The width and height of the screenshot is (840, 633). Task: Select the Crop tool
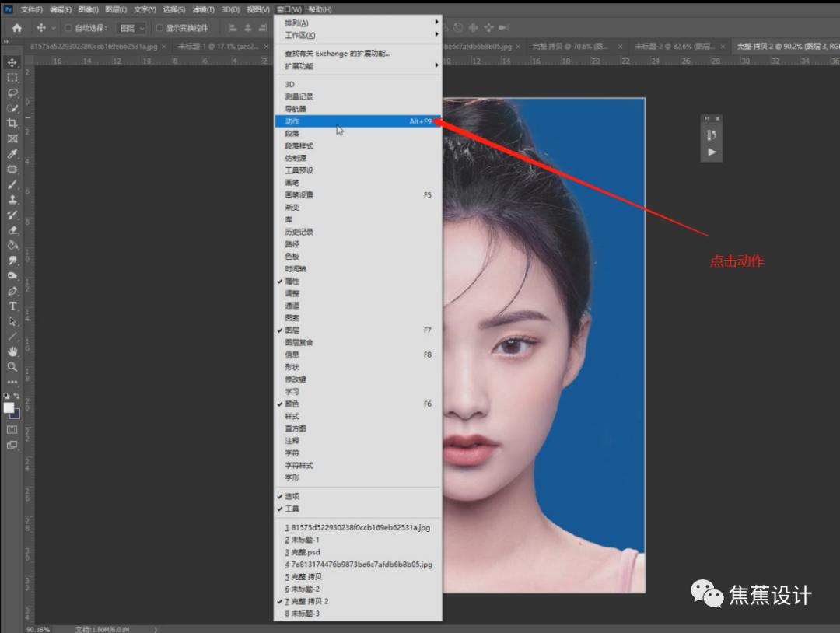pyautogui.click(x=12, y=123)
